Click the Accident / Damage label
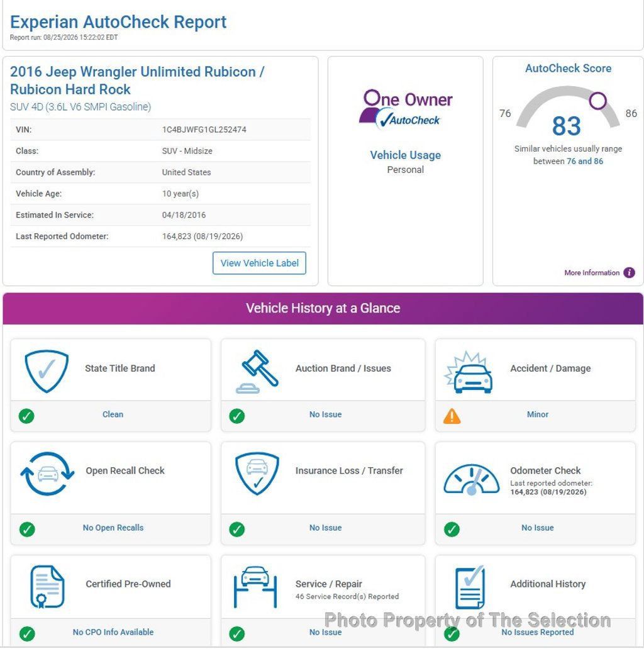The height and width of the screenshot is (649, 644). pos(550,369)
